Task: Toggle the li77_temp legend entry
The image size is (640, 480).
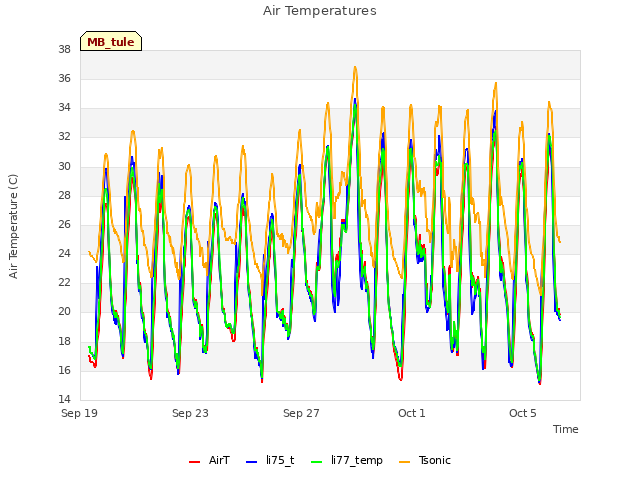Action: pyautogui.click(x=347, y=460)
